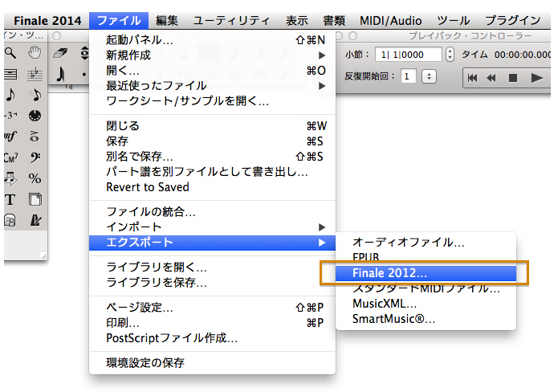Viewport: 558px width, 392px height.
Task: Open the MIDI/Audio menu
Action: (390, 21)
